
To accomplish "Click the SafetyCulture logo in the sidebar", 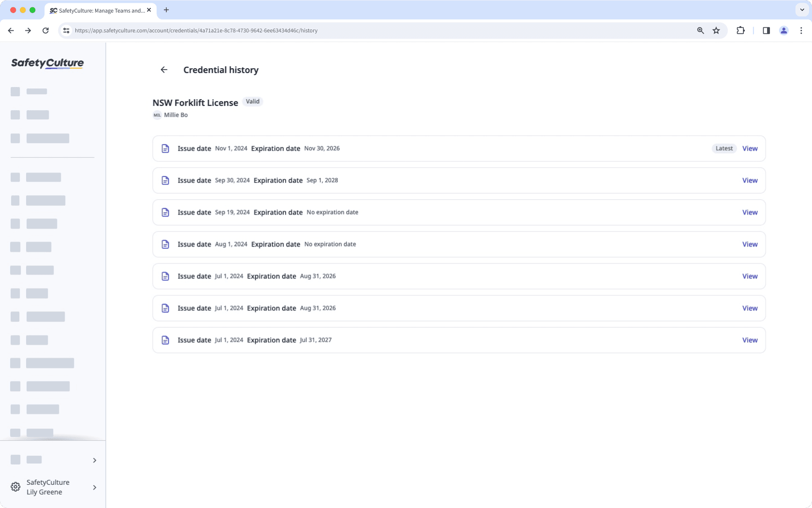I will pos(46,63).
